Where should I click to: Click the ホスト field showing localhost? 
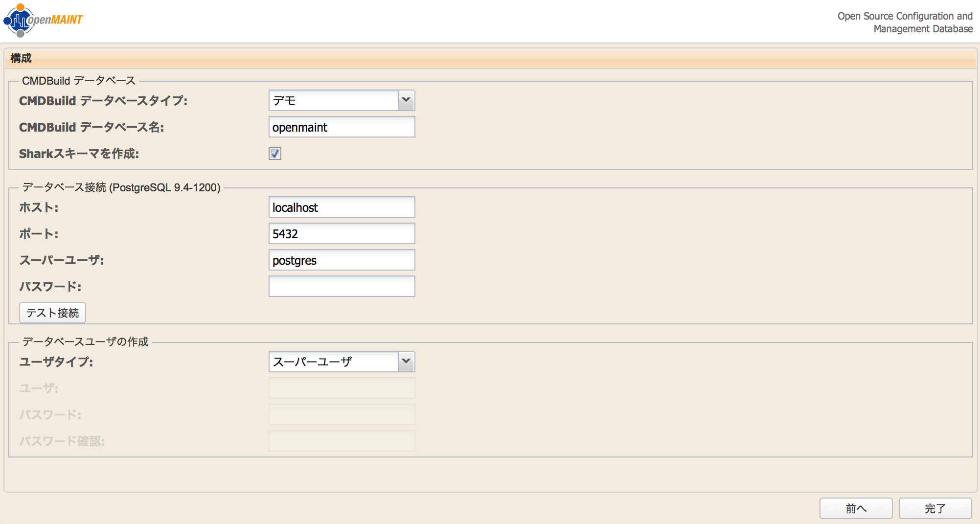coord(341,207)
